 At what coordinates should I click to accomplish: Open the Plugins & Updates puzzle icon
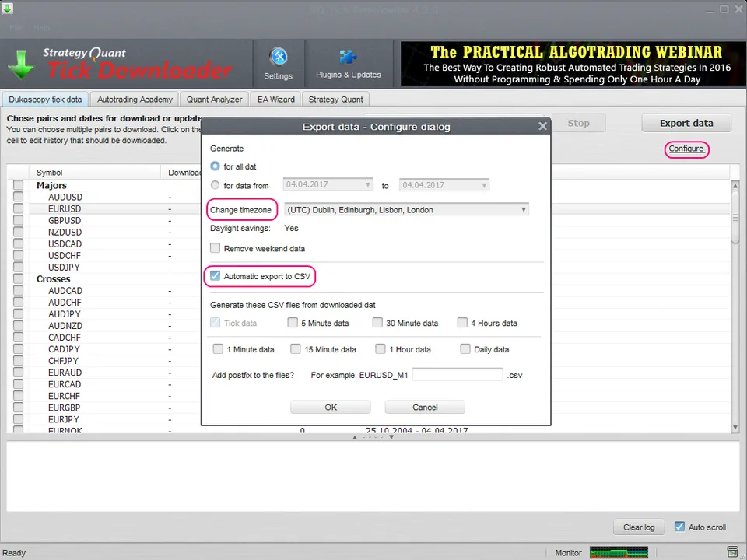click(x=349, y=57)
